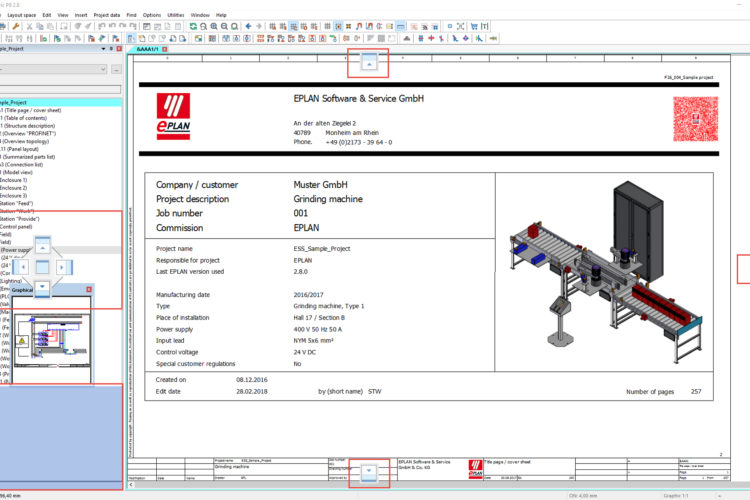Click the top edge dock indicator above page
Screen dimensions: 750x500
click(x=369, y=62)
